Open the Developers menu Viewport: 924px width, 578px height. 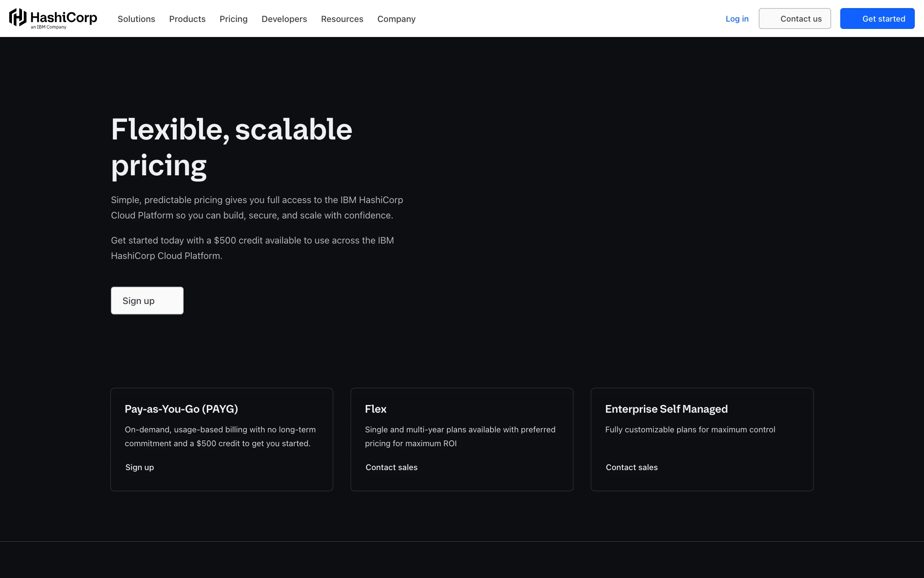click(284, 19)
